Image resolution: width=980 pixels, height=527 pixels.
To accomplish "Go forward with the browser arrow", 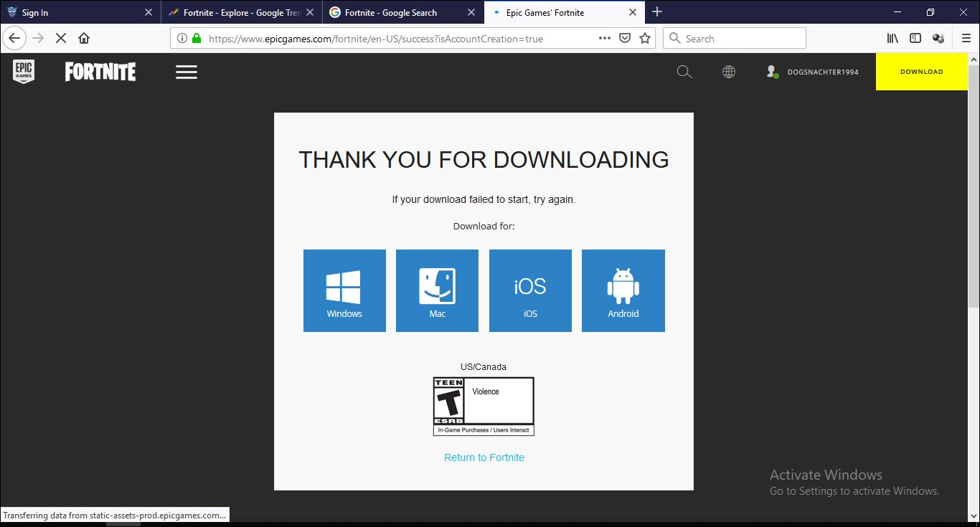I will tap(38, 39).
